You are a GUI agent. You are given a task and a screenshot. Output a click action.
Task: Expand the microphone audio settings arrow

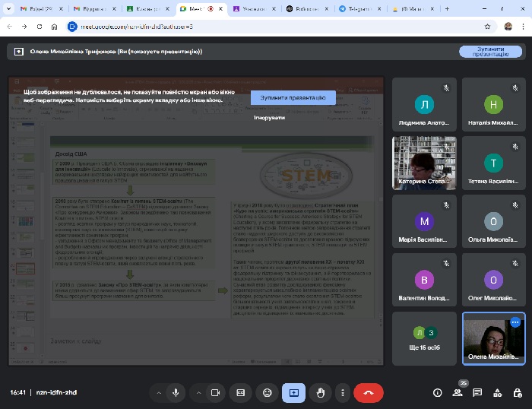pos(158,392)
